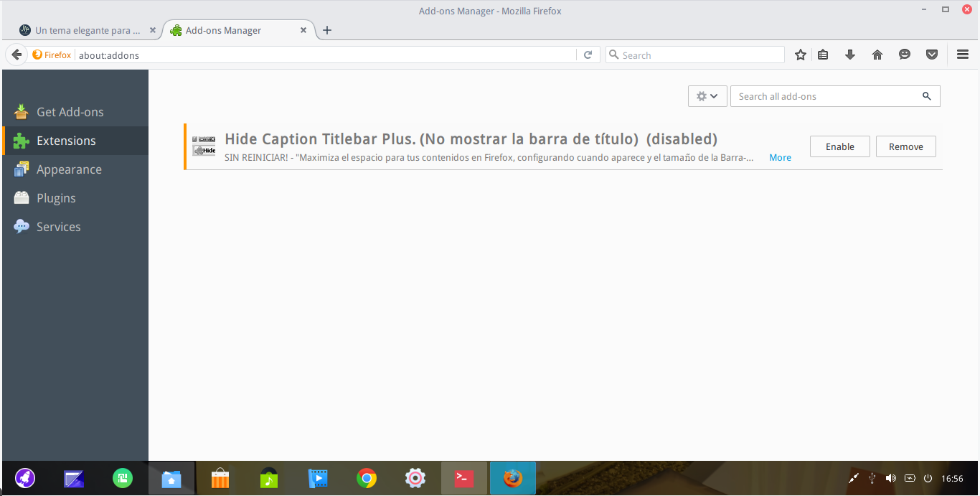Open the orange shopping bag software store
The height and width of the screenshot is (496, 980).
[220, 479]
